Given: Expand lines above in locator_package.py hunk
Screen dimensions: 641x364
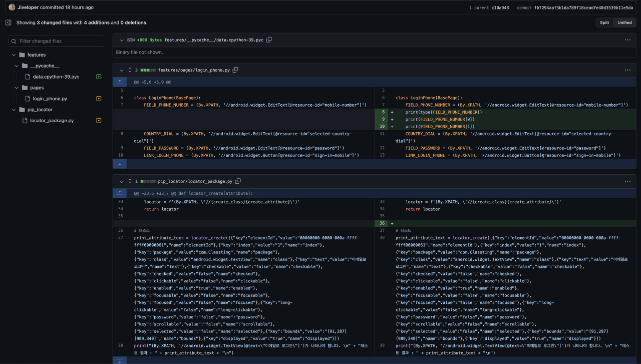Looking at the screenshot, I should [x=120, y=193].
